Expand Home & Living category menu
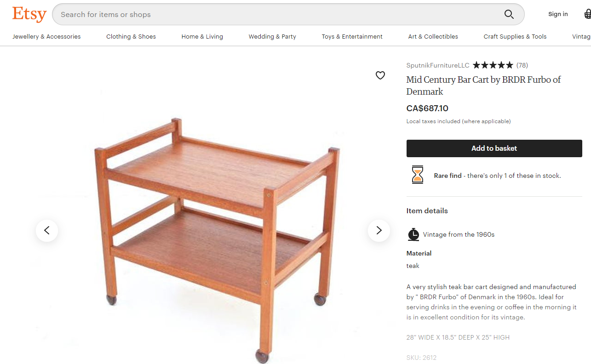This screenshot has width=591, height=364. click(x=202, y=37)
